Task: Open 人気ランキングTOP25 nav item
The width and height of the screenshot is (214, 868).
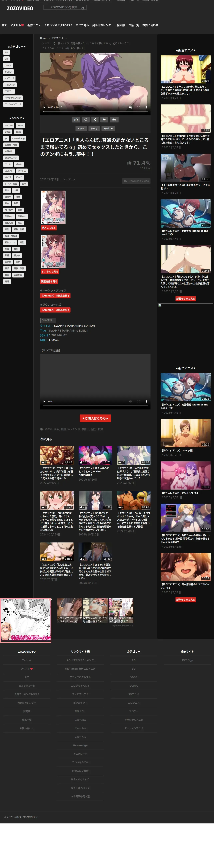Action: tap(58, 25)
